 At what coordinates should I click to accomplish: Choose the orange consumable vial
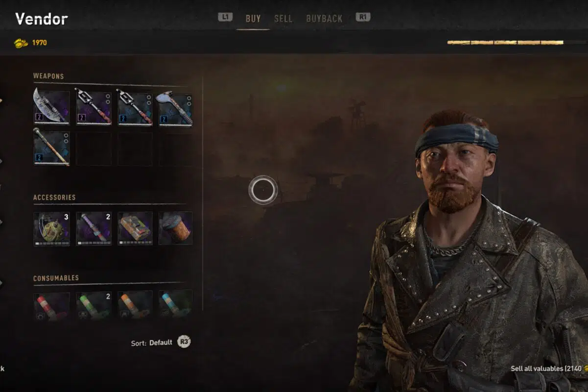pos(135,306)
